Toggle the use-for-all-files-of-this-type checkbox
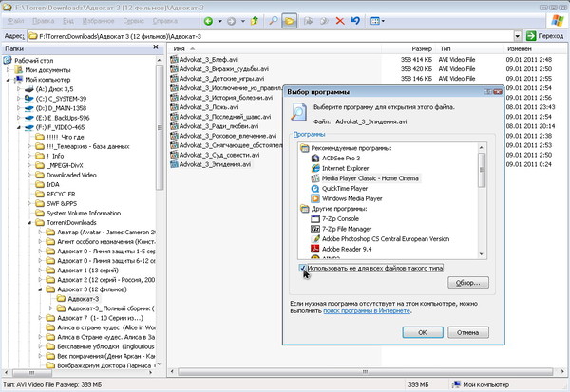Image resolution: width=570 pixels, height=392 pixels. (302, 268)
